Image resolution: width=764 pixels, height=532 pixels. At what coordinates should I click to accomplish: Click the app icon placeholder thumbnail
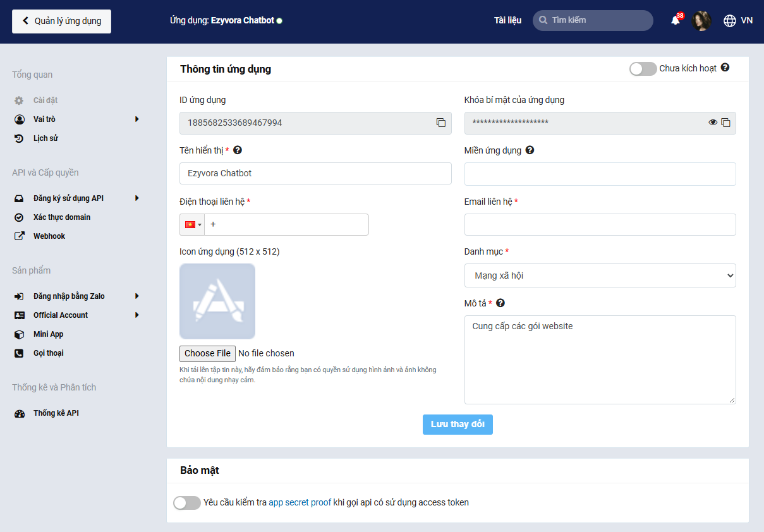coord(217,301)
